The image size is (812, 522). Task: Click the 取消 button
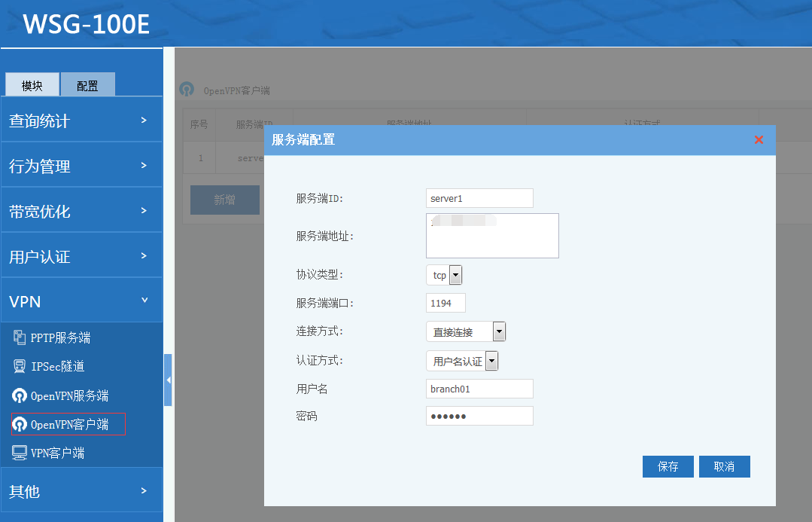(x=724, y=466)
